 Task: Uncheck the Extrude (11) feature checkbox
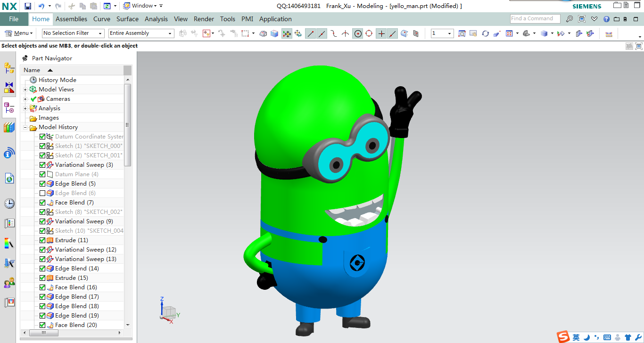point(42,240)
